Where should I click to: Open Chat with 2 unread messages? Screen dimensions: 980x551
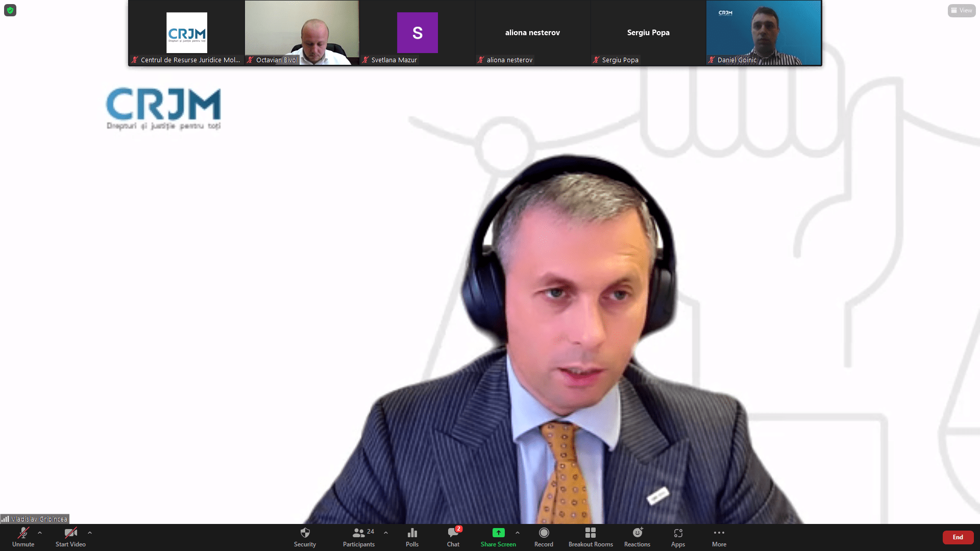click(x=453, y=537)
